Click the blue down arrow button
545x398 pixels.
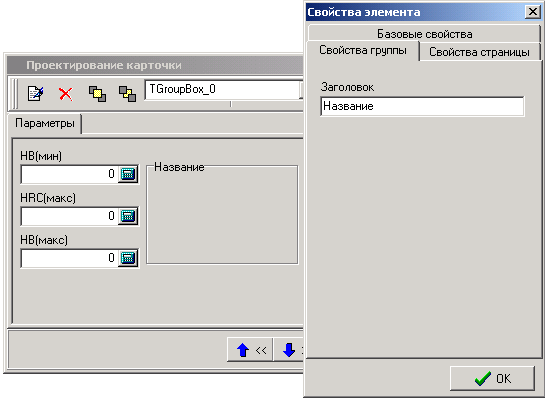288,350
